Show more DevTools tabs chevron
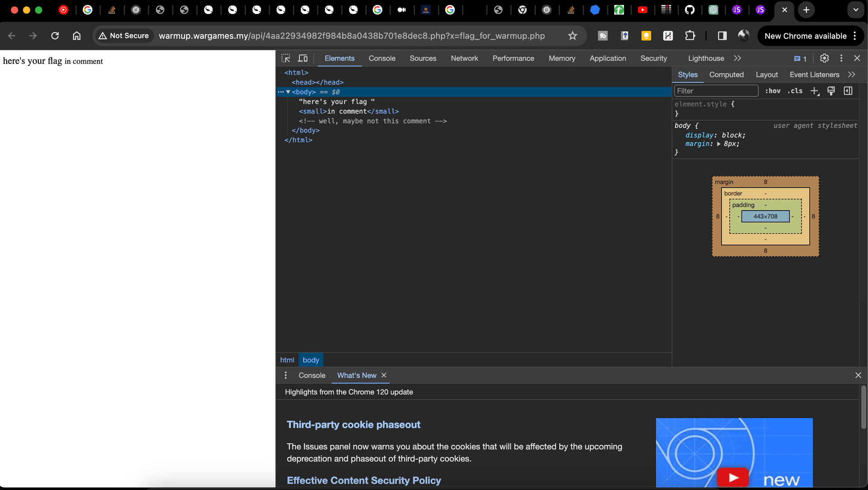868x490 pixels. pos(737,58)
